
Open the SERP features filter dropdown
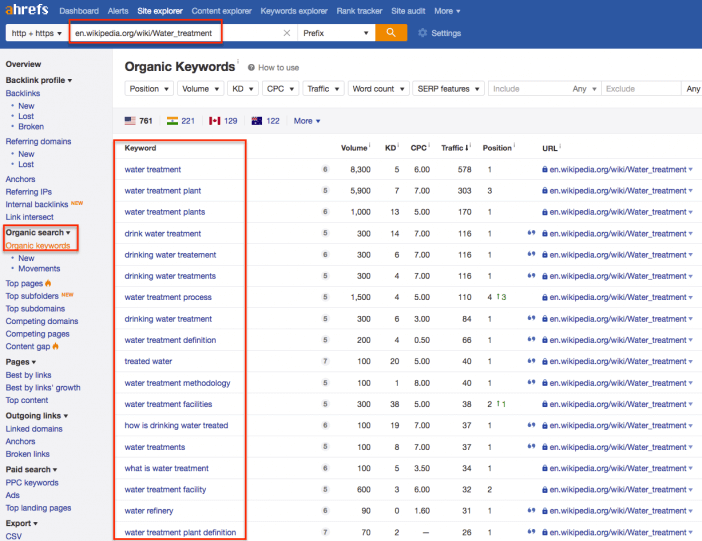coord(448,89)
